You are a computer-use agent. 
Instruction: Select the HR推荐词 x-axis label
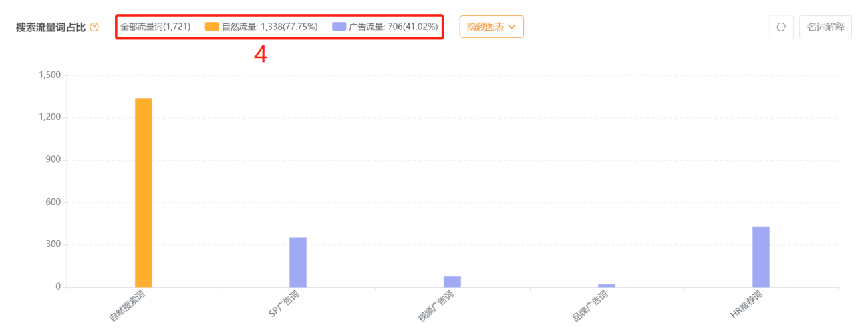coord(746,305)
